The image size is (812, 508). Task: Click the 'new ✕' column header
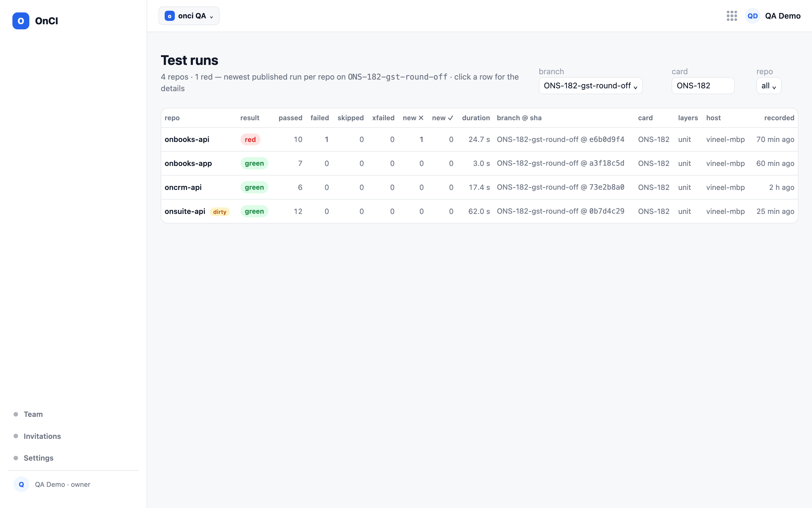pos(413,118)
